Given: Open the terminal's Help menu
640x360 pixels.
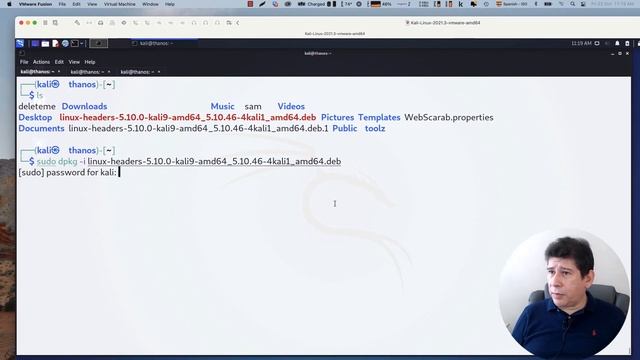Looking at the screenshot, I should (x=90, y=62).
